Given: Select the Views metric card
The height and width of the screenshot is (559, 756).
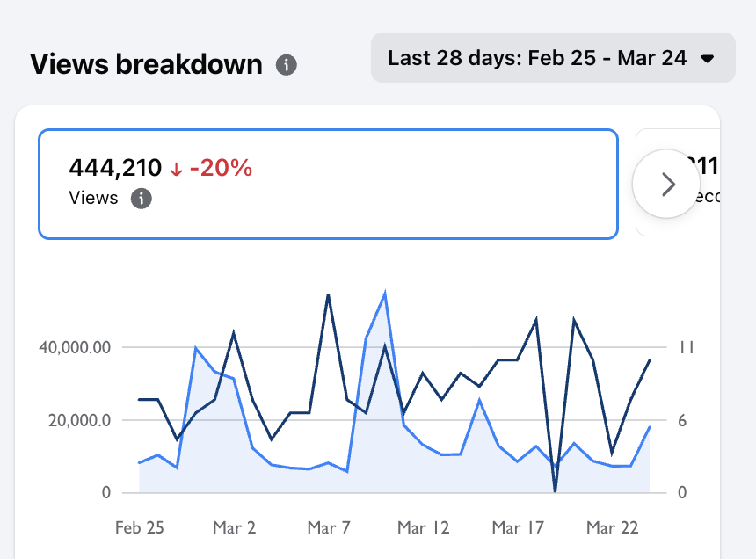Looking at the screenshot, I should coord(327,184).
